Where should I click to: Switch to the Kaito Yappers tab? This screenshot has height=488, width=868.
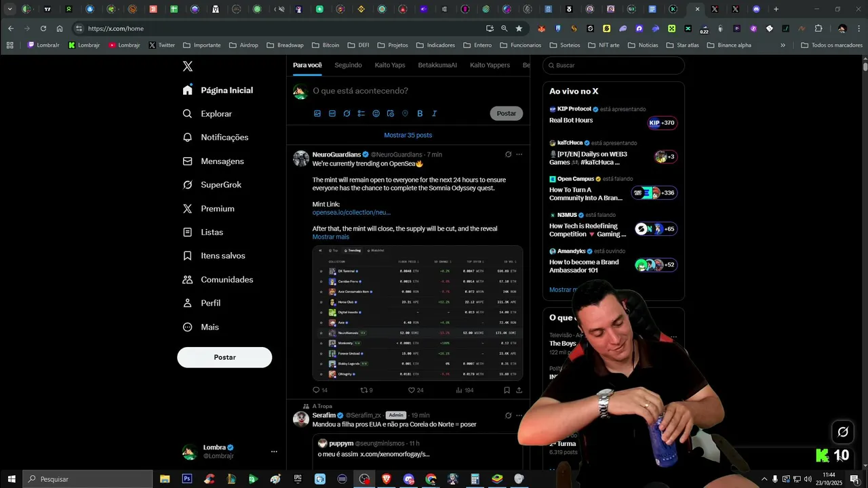pos(490,65)
